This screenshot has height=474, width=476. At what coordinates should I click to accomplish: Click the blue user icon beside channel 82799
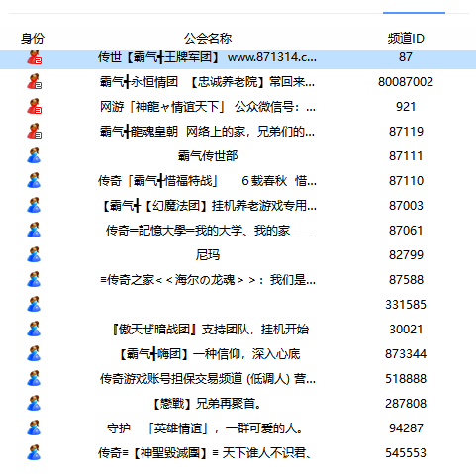(x=34, y=255)
